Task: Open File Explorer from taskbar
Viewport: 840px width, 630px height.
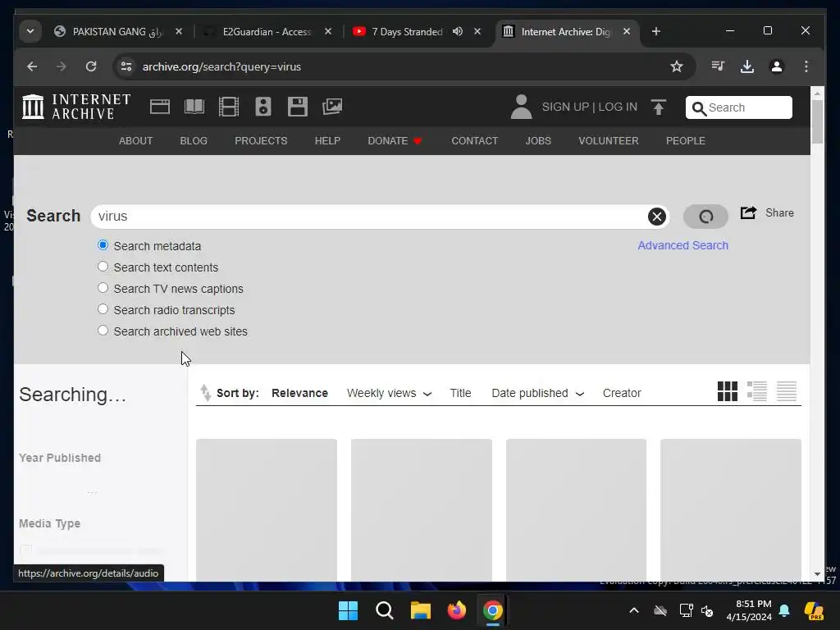Action: 421,610
